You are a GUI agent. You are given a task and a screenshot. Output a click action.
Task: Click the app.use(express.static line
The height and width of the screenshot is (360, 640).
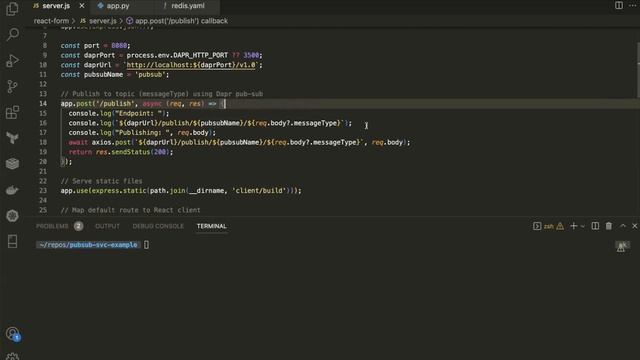click(181, 191)
